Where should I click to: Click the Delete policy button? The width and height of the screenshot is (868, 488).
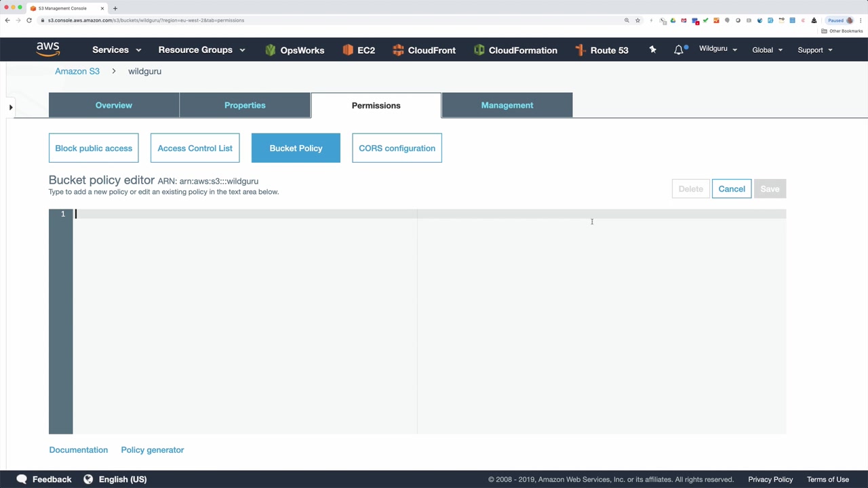point(690,189)
